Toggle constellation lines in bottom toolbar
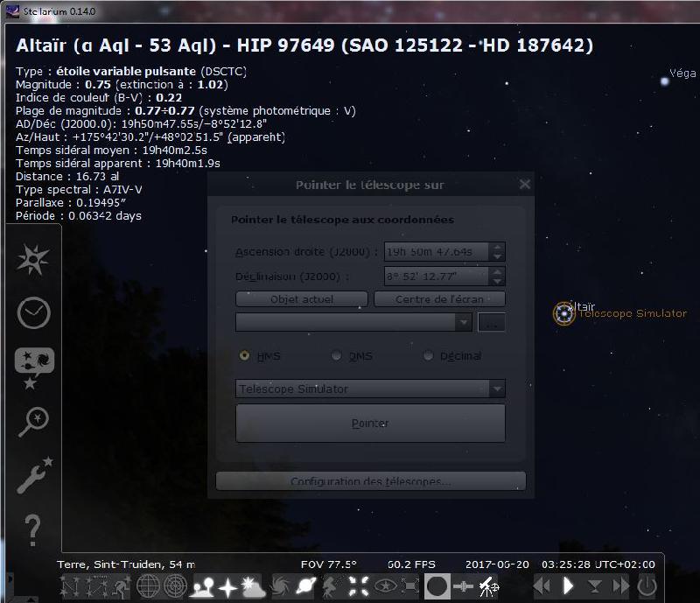 pos(70,586)
